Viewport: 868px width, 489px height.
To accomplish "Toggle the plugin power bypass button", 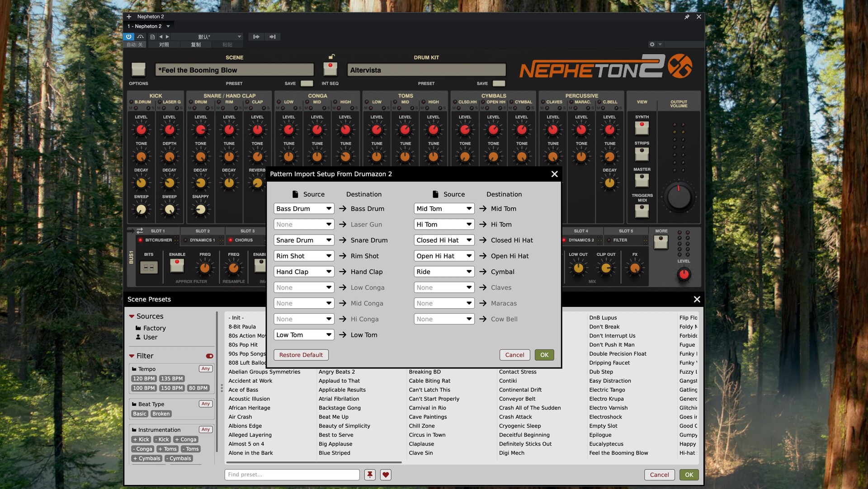I will tap(129, 37).
